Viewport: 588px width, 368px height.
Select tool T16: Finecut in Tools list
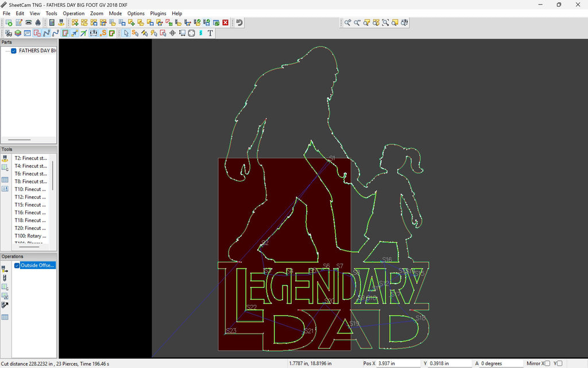click(30, 213)
